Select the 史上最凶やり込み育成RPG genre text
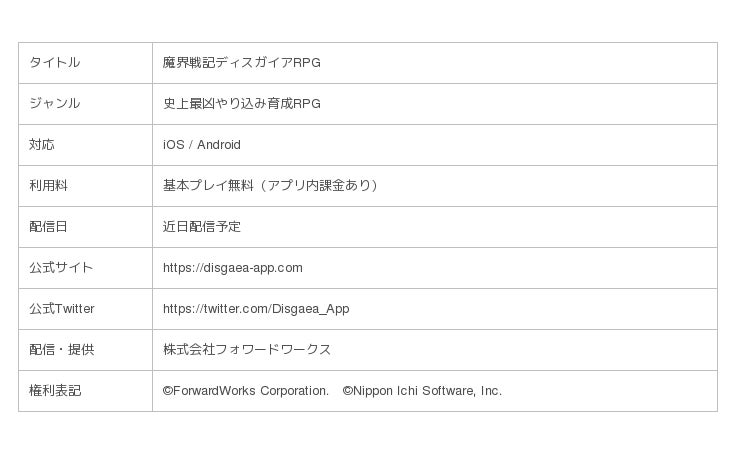The height and width of the screenshot is (452, 740). 242,104
